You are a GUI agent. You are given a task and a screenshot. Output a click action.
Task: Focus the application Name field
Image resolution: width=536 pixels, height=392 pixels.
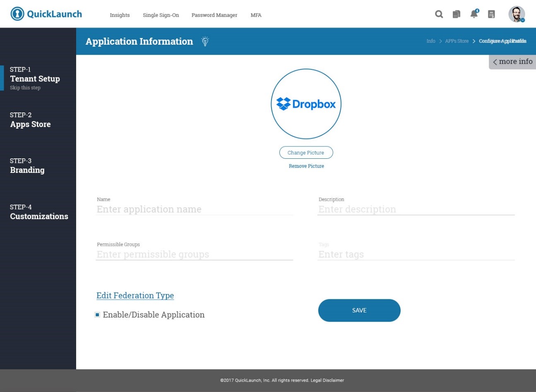coord(195,209)
